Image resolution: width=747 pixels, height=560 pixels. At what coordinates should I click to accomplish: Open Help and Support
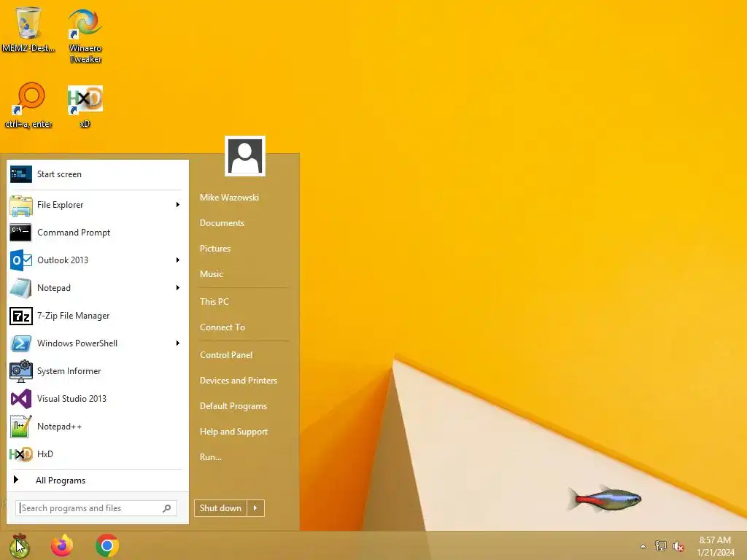(x=233, y=432)
